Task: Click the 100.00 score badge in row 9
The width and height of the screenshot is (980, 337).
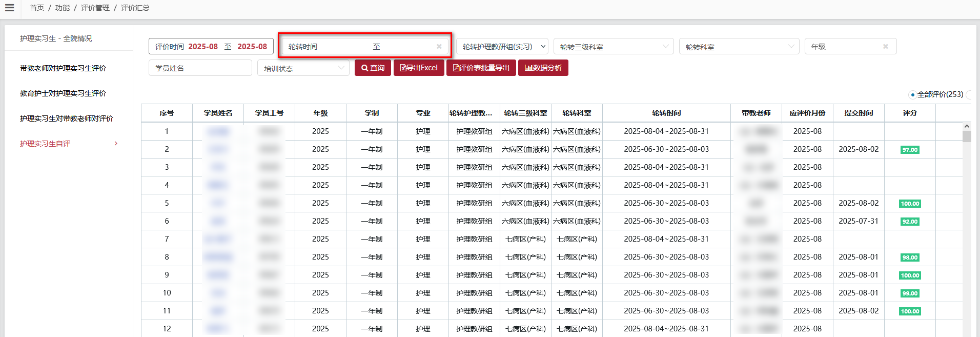Action: click(910, 275)
